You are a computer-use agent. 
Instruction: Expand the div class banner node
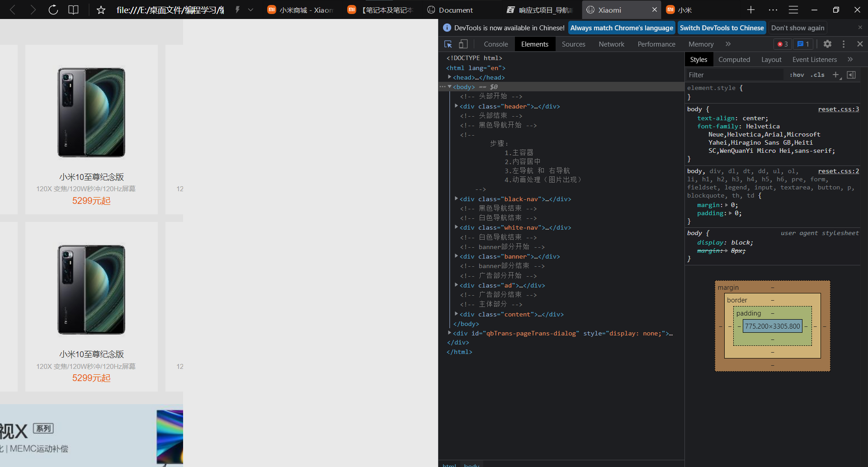tap(456, 256)
